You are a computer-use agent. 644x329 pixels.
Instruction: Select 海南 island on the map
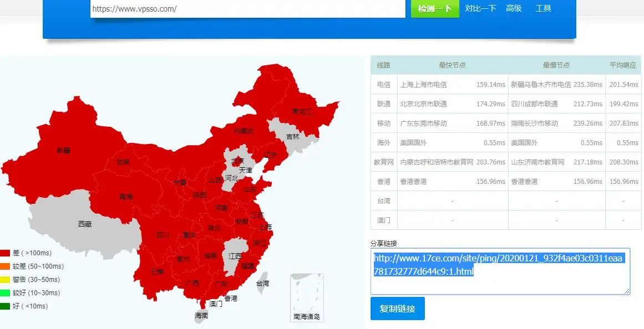pyautogui.click(x=201, y=316)
